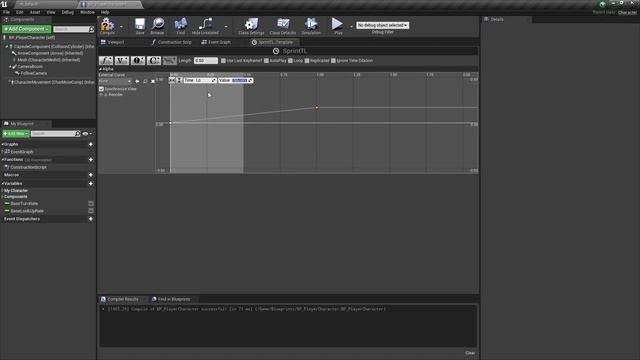Open the File menu

[7, 12]
